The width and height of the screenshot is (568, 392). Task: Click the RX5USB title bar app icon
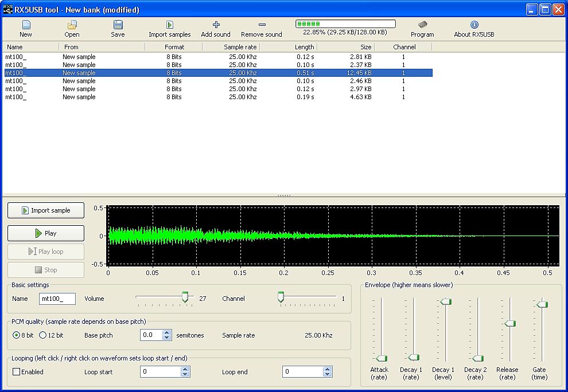coord(7,9)
